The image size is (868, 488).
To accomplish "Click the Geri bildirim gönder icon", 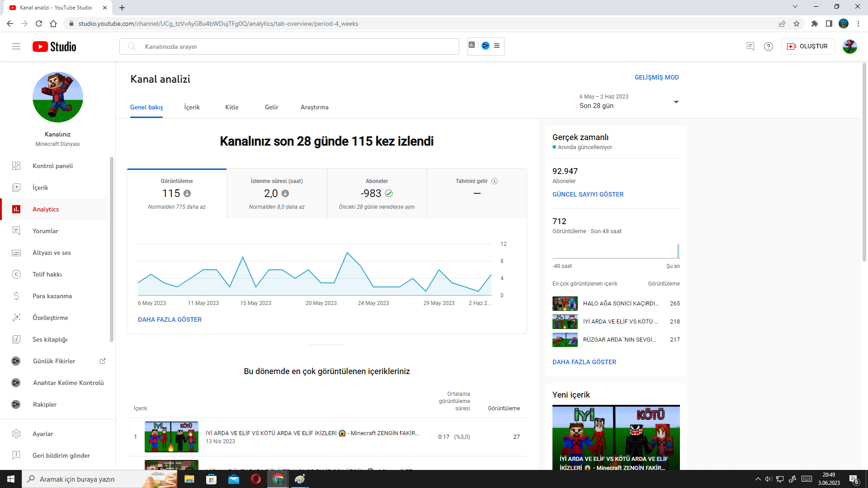I will [16, 455].
